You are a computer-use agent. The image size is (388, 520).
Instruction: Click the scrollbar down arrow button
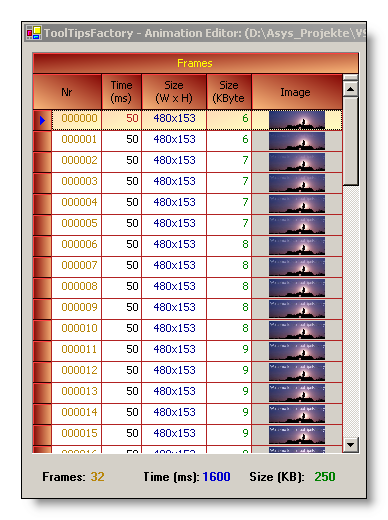click(350, 444)
